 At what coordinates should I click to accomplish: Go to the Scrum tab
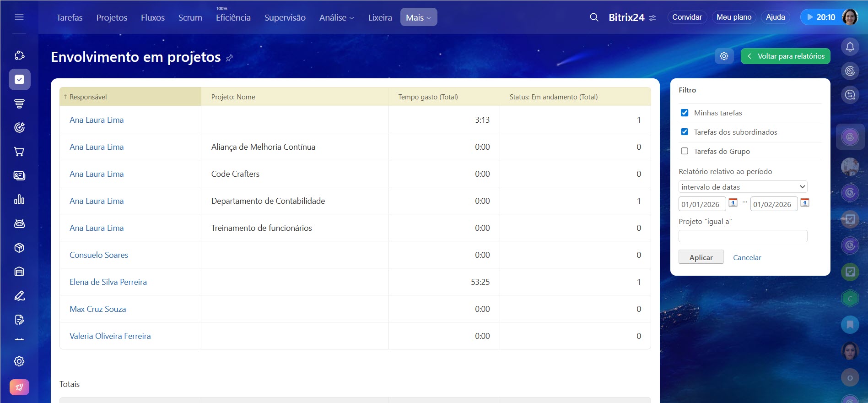coord(190,17)
